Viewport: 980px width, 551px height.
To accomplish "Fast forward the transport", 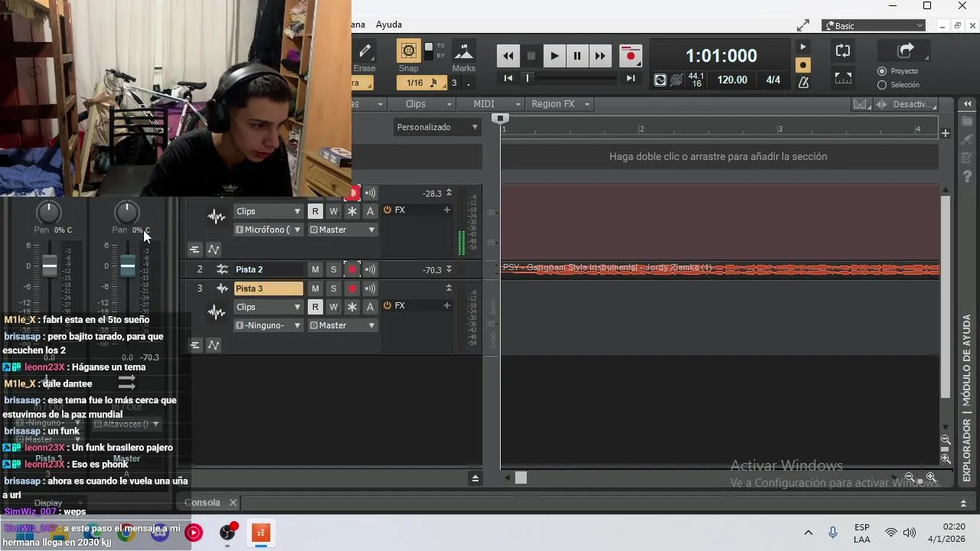I will (x=600, y=56).
